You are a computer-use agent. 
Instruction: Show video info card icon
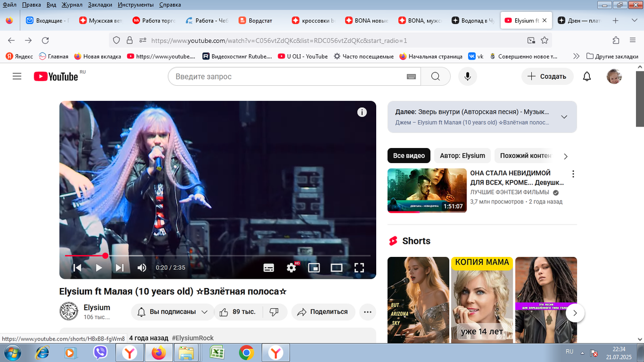point(362,112)
